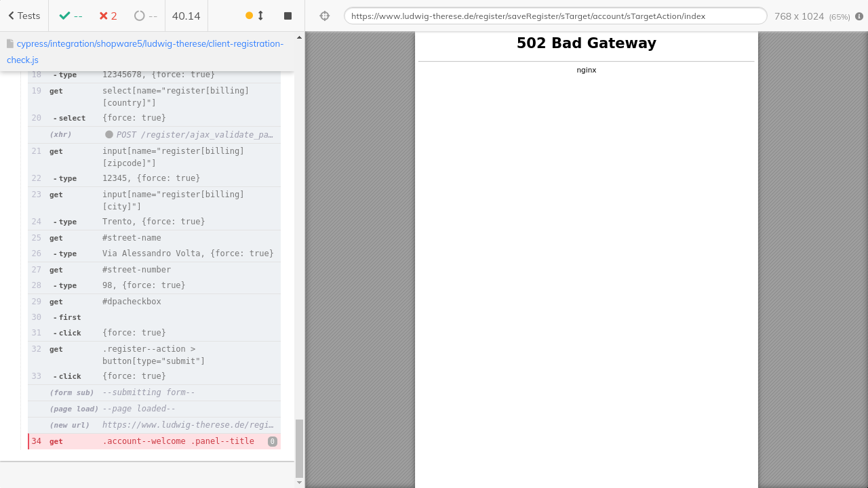This screenshot has height=488, width=868.
Task: Open the selector playground crosshair
Action: click(325, 16)
